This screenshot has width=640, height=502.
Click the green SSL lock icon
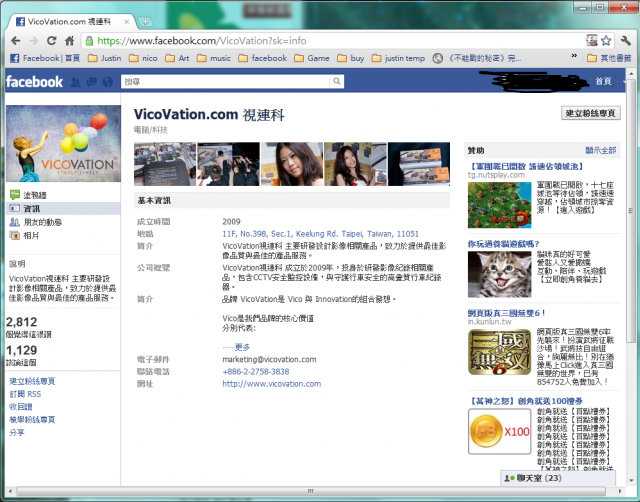coord(89,41)
